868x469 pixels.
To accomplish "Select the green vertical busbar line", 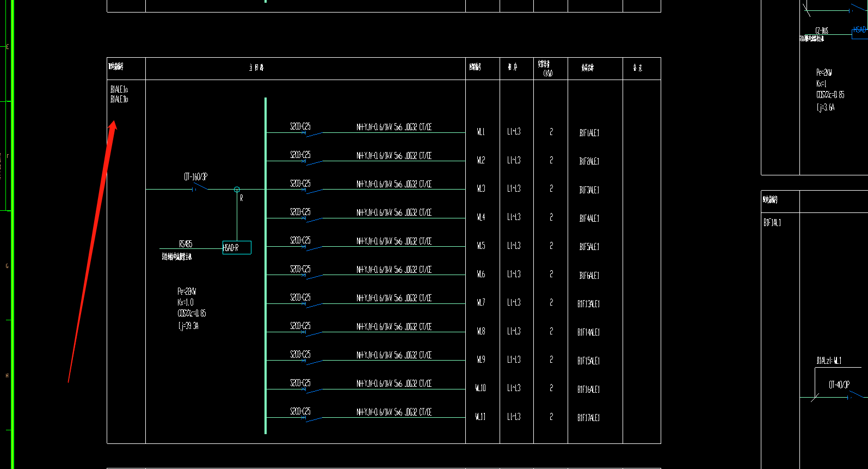I will coord(266,266).
